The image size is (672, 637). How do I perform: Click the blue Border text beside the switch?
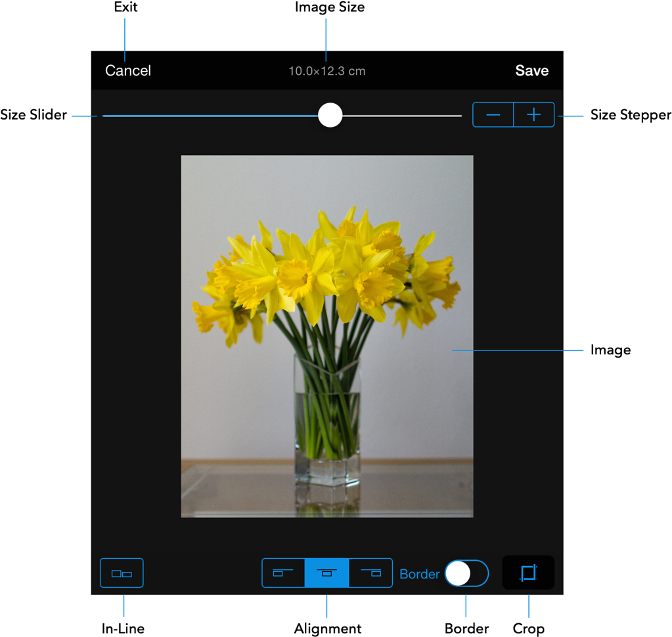point(419,574)
